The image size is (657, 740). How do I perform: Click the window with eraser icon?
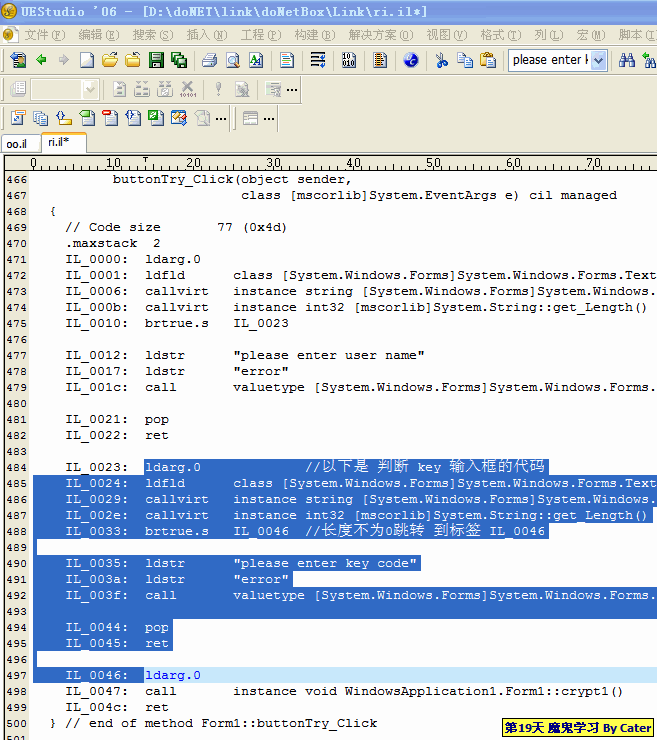click(x=179, y=118)
